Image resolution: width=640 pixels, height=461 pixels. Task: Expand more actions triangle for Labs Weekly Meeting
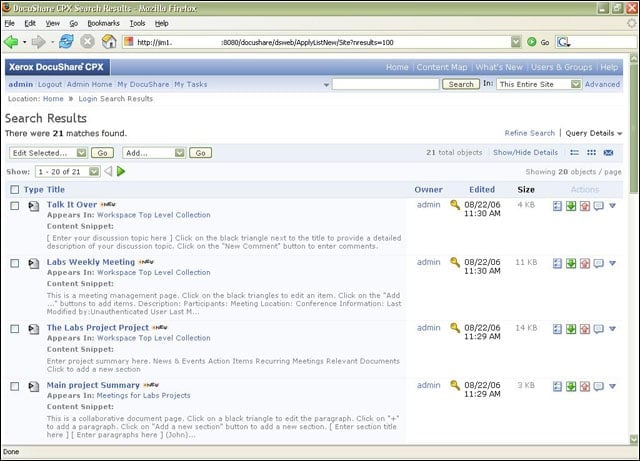(612, 263)
